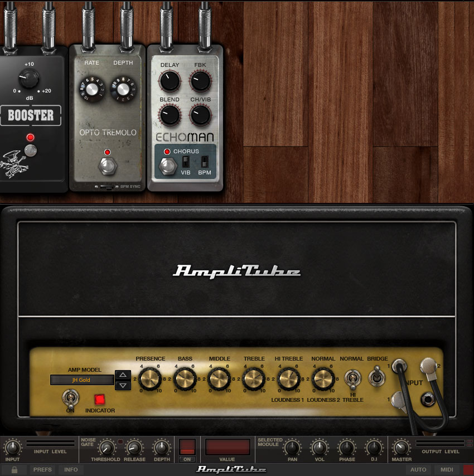Click the VALUE display field

pos(228,446)
